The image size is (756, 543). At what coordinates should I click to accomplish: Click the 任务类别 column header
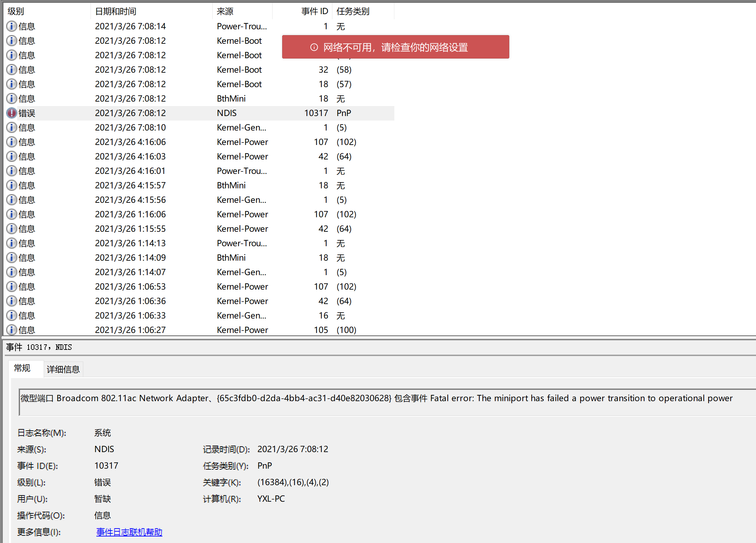tap(353, 11)
